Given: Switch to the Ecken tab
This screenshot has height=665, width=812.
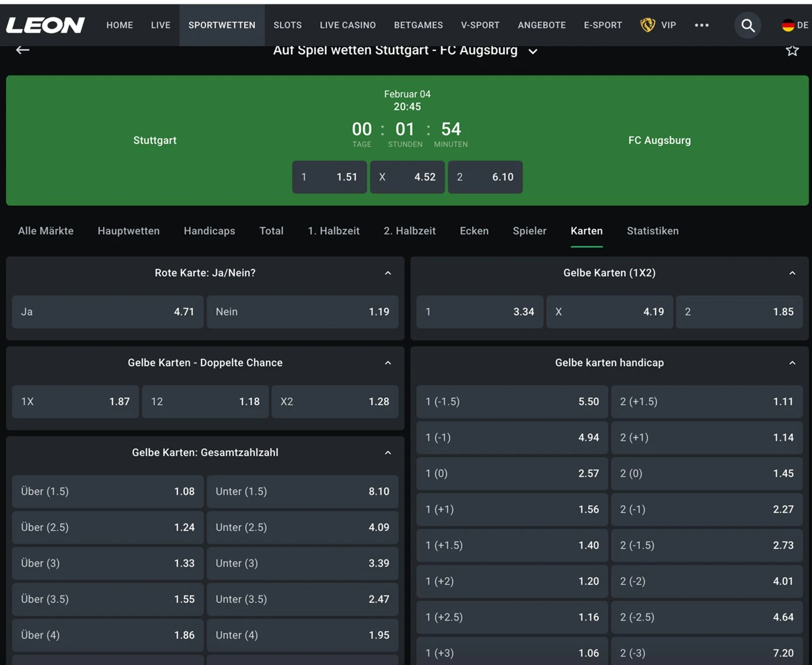Looking at the screenshot, I should [474, 231].
